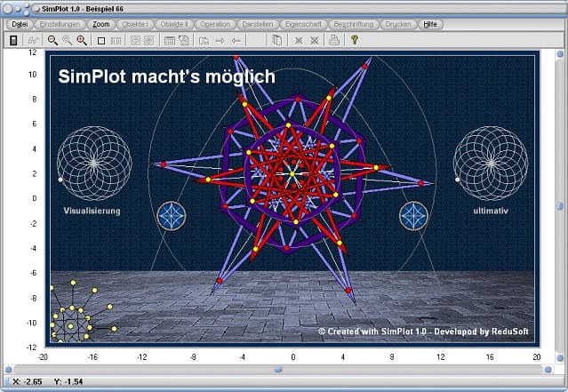Open the Zoom menu
568x392 pixels.
[x=101, y=24]
